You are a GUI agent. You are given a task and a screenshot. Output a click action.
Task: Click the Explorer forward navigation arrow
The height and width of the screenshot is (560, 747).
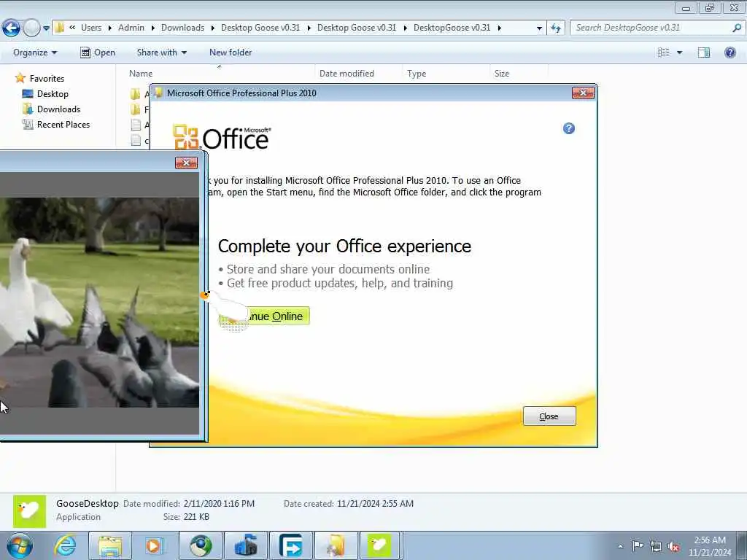(31, 28)
